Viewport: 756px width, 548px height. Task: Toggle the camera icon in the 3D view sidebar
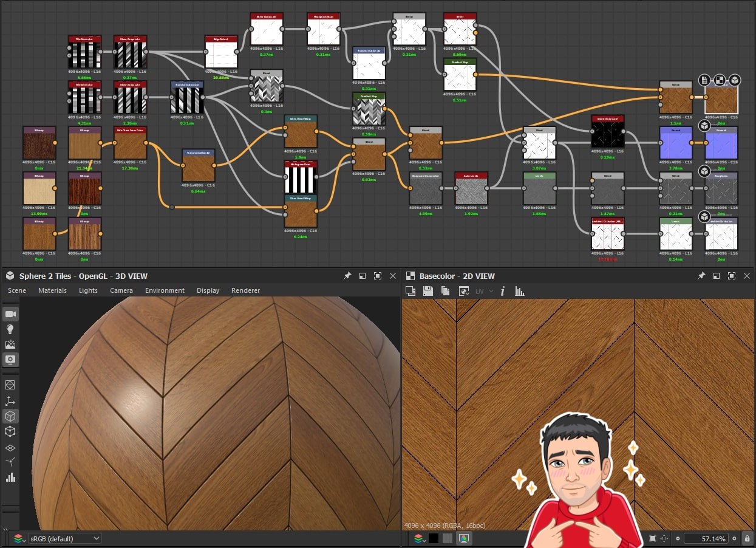[10, 313]
